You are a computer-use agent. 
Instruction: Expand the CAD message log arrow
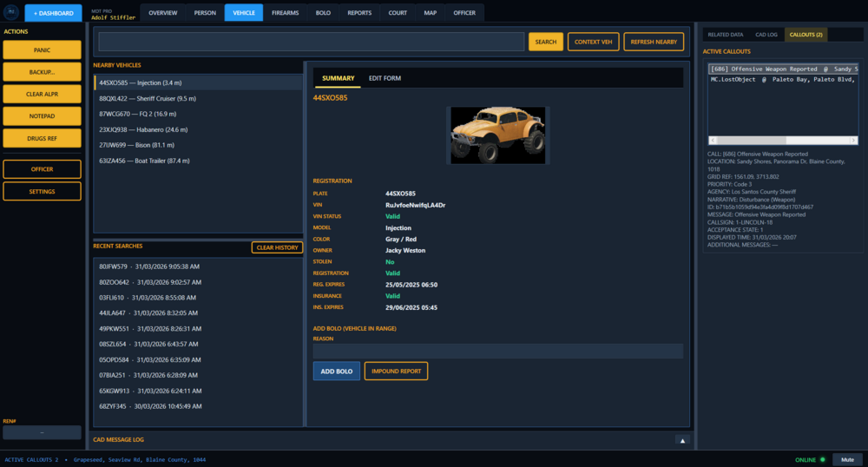(x=682, y=440)
